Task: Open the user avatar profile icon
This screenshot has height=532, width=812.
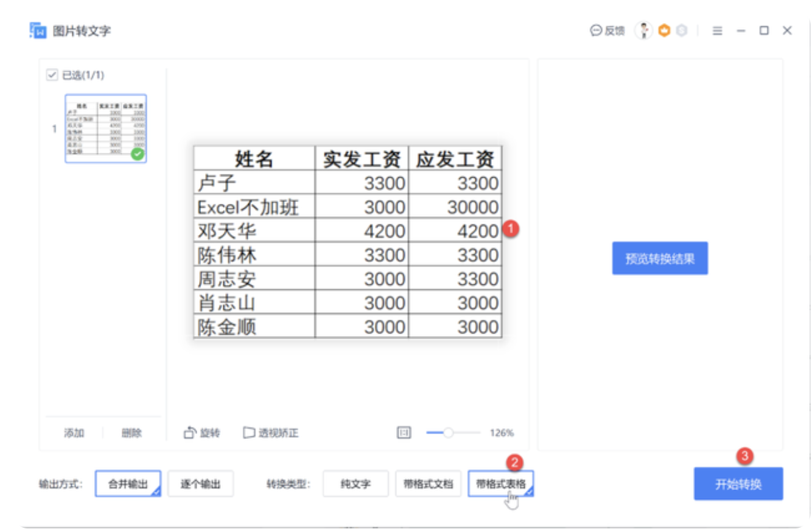Action: point(643,30)
